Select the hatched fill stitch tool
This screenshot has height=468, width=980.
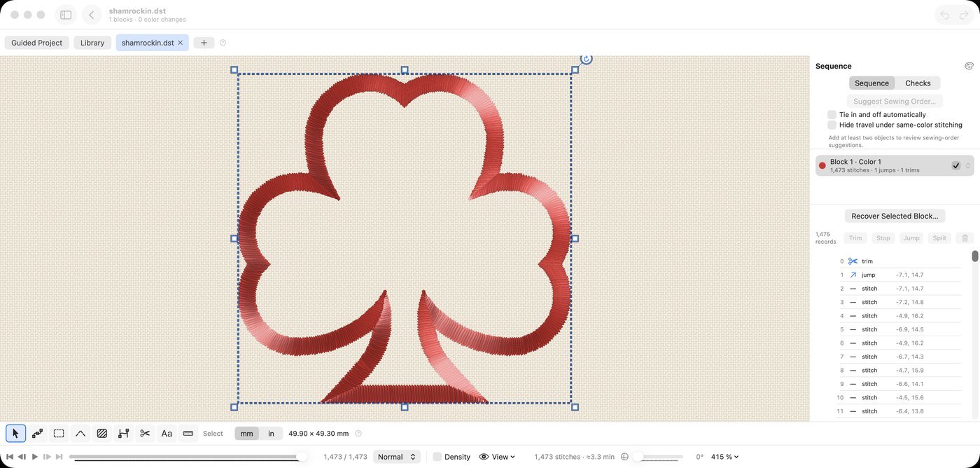pos(101,434)
